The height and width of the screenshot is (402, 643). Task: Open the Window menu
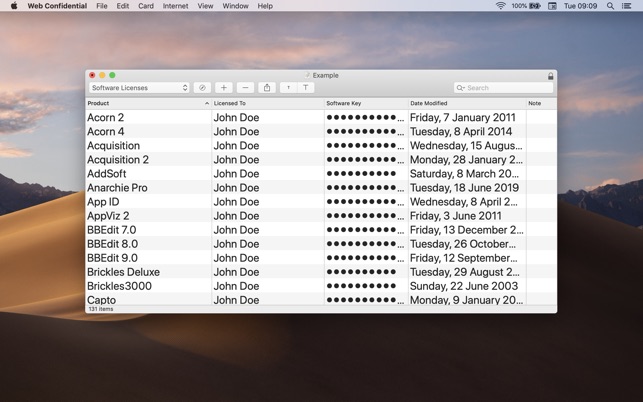(x=235, y=6)
